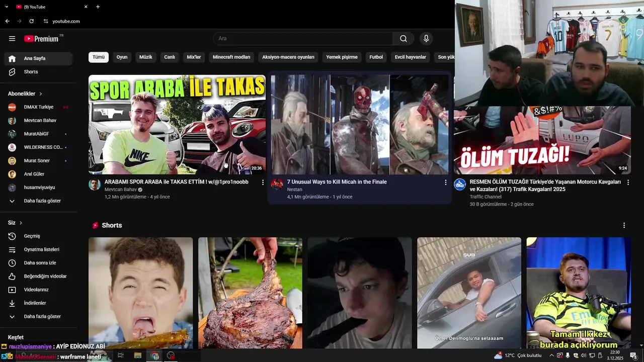Expand Daha fazla göster under subscriptions

(38, 201)
